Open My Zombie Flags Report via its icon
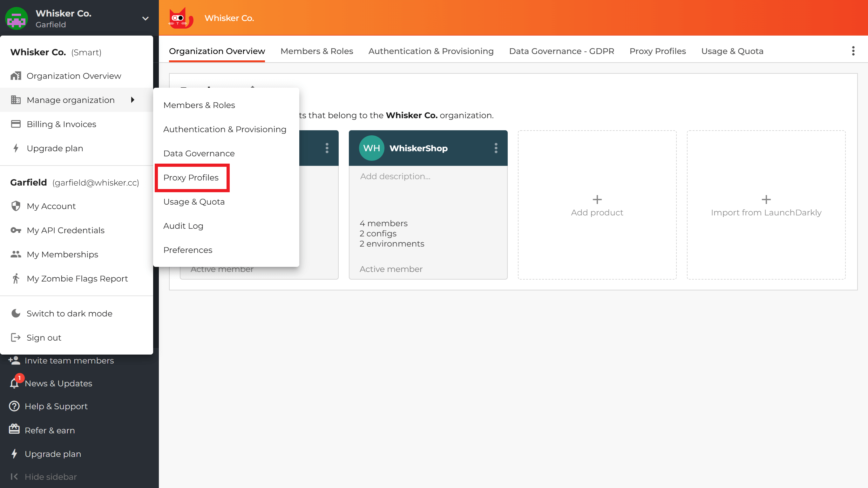Image resolution: width=868 pixels, height=488 pixels. pos(16,279)
